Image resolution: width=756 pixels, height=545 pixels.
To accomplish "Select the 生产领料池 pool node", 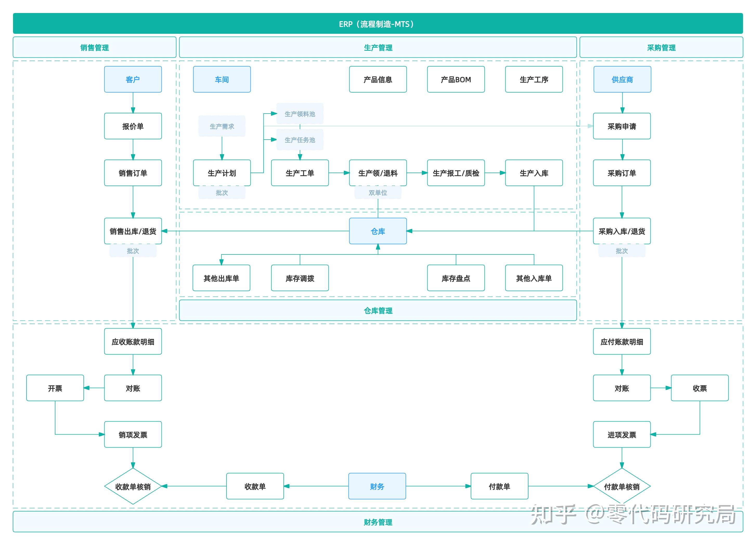I will pyautogui.click(x=299, y=113).
